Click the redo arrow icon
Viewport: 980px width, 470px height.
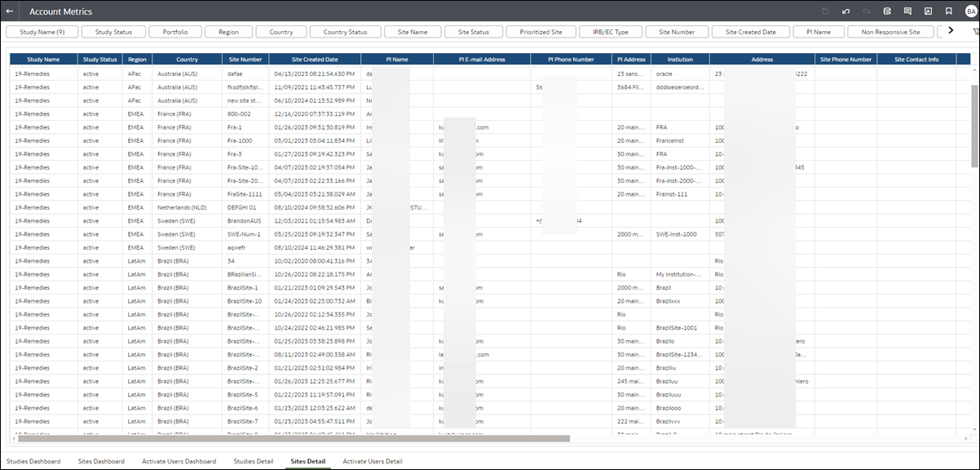click(867, 11)
